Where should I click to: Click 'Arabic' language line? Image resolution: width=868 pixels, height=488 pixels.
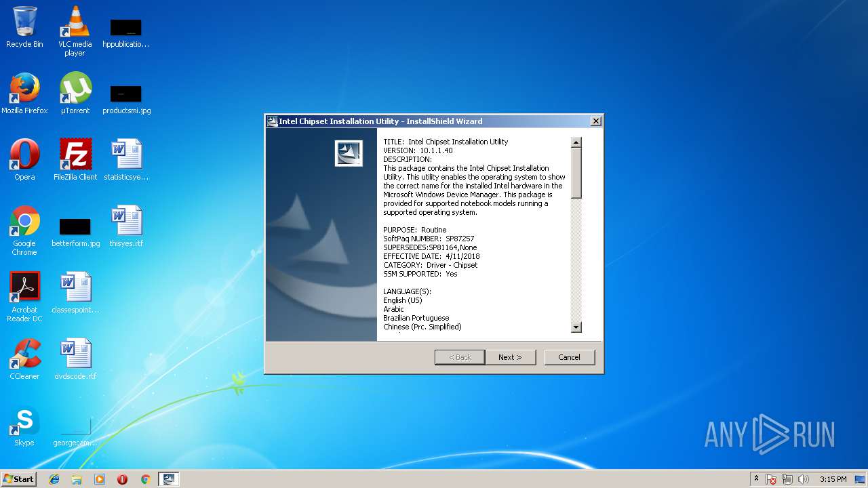tap(393, 309)
